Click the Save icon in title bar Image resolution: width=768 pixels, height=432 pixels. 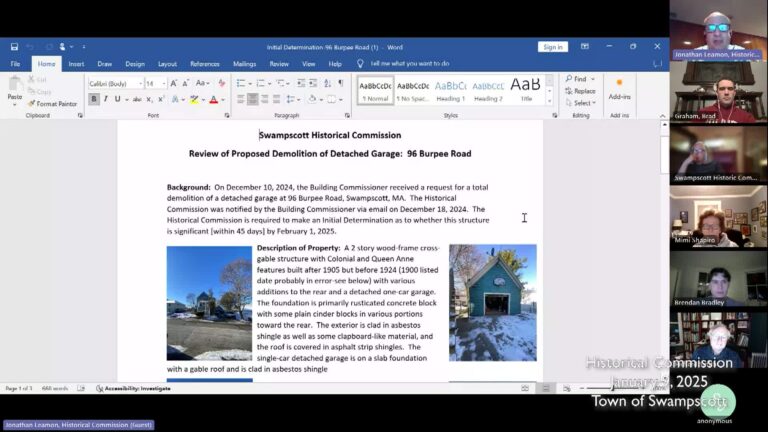point(14,47)
